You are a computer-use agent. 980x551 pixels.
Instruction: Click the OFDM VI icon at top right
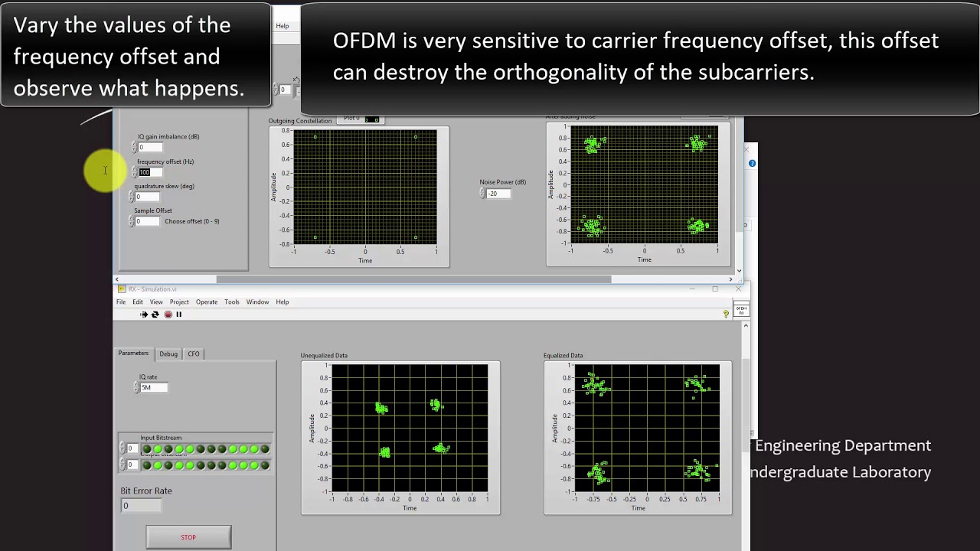tap(740, 309)
